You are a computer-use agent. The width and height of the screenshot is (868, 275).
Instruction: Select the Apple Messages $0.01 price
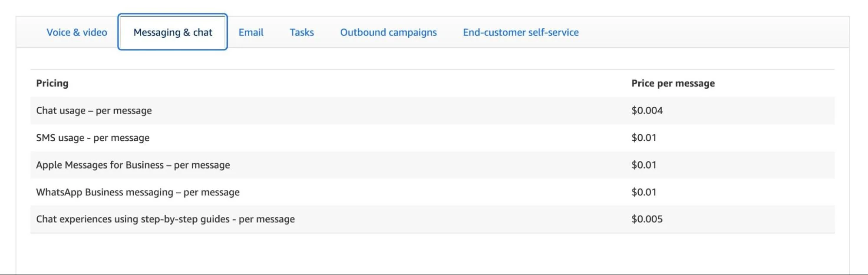[644, 165]
